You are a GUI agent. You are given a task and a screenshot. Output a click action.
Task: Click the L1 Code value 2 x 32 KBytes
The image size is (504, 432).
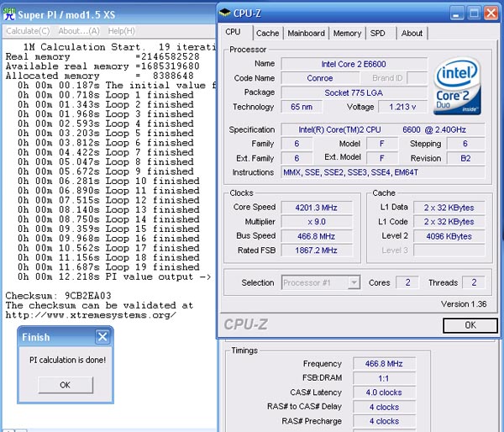click(449, 222)
